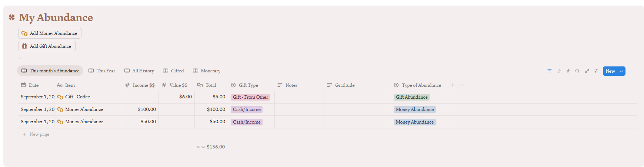Click the sort arrows icon

tap(559, 71)
